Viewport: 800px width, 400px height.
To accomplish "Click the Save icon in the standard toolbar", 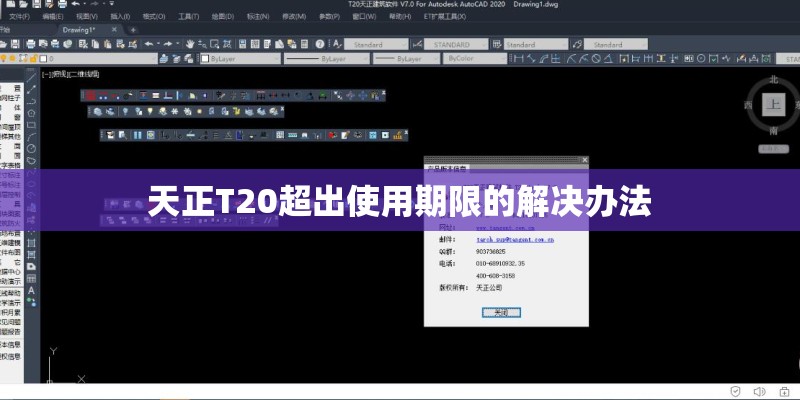I will [x=15, y=44].
